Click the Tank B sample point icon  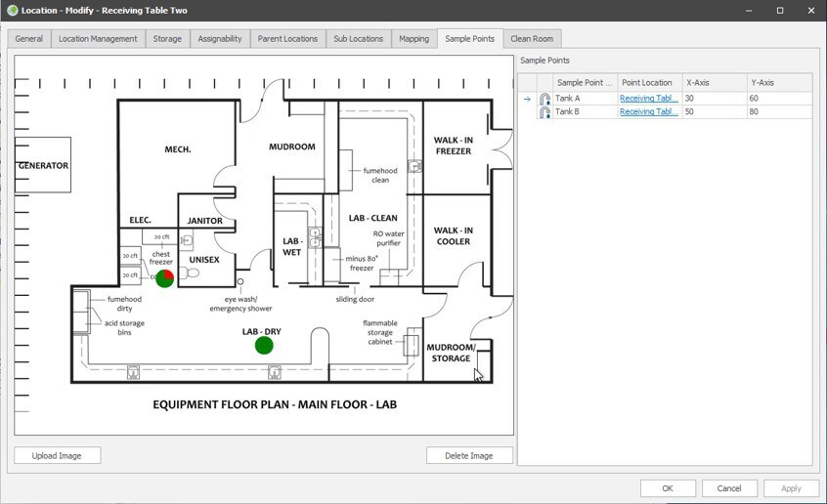[x=545, y=112]
